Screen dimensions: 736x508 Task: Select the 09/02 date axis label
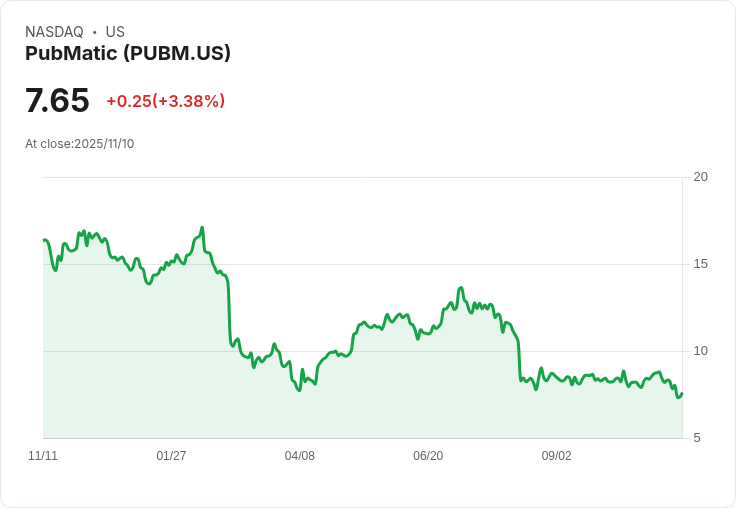coord(557,456)
